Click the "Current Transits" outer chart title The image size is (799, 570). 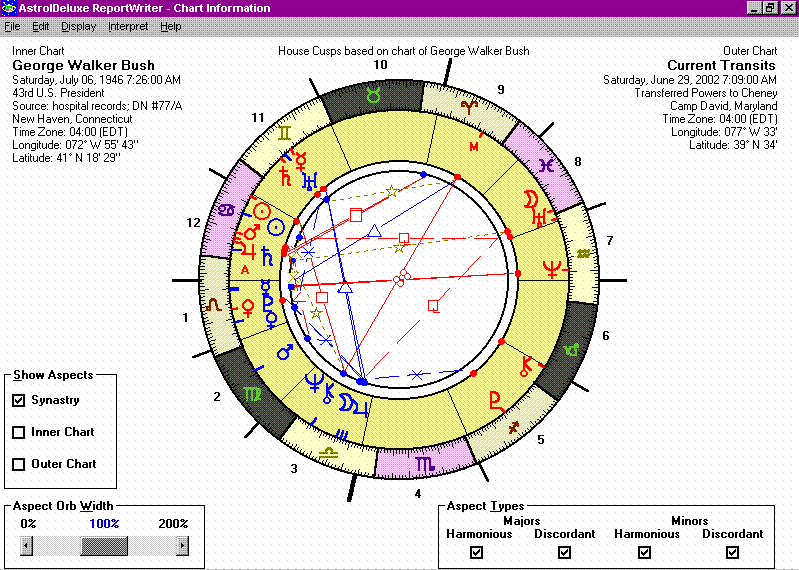pyautogui.click(x=722, y=65)
